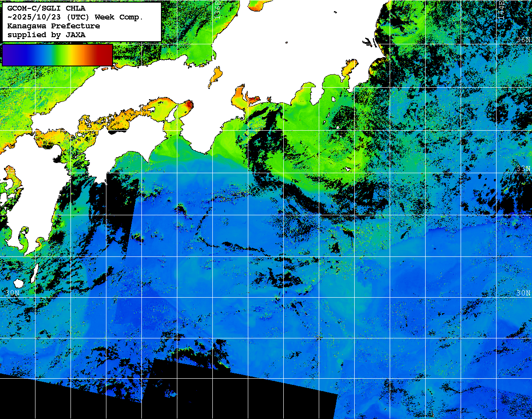Click the "Kanagawa Prefecture" label in legend
The height and width of the screenshot is (419, 532).
click(54, 26)
